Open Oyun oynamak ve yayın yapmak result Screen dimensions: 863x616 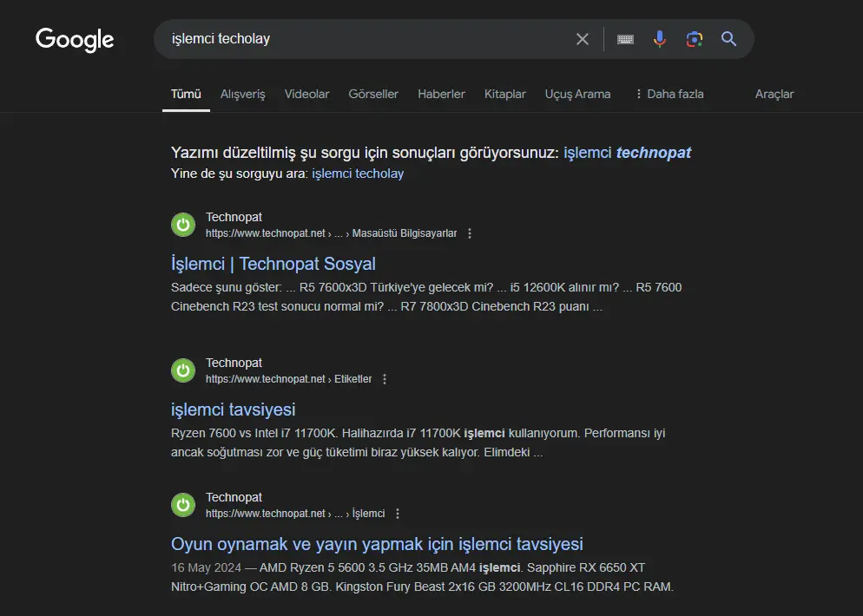point(377,544)
